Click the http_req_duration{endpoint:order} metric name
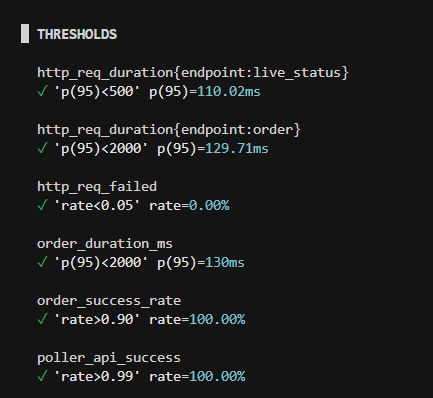 (169, 130)
